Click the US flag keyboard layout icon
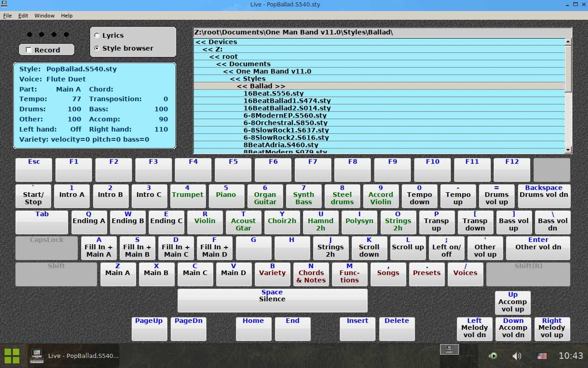 coord(542,356)
